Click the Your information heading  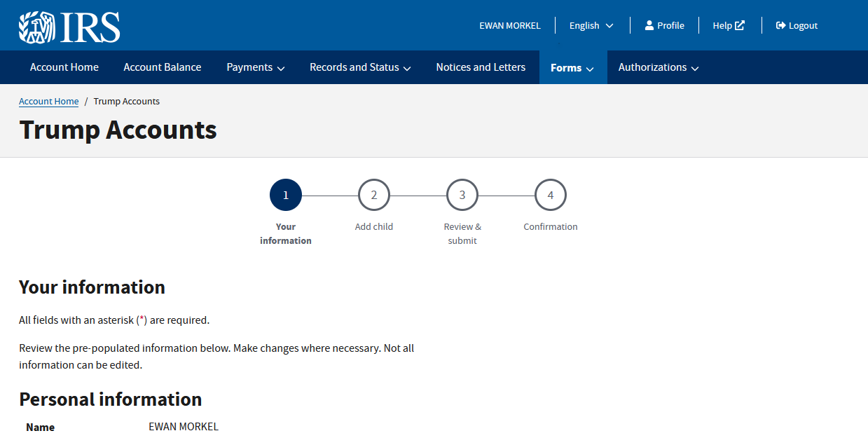click(92, 287)
